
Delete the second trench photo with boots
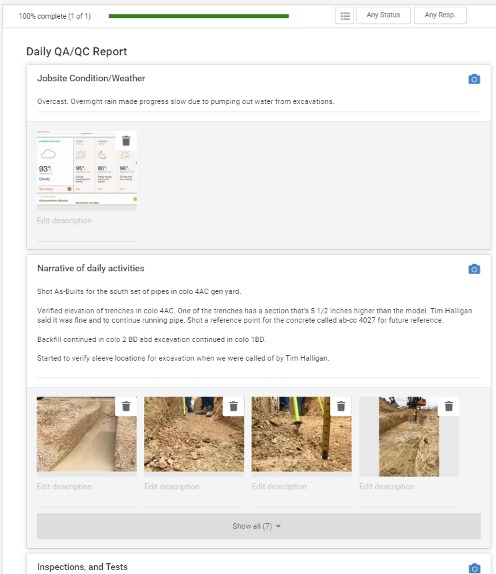[234, 406]
